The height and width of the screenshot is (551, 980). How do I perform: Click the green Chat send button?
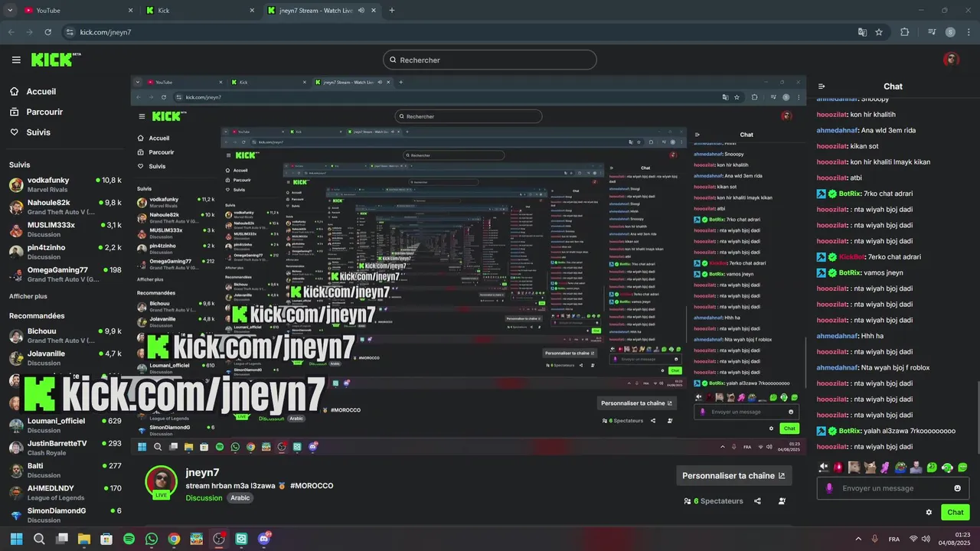point(955,512)
